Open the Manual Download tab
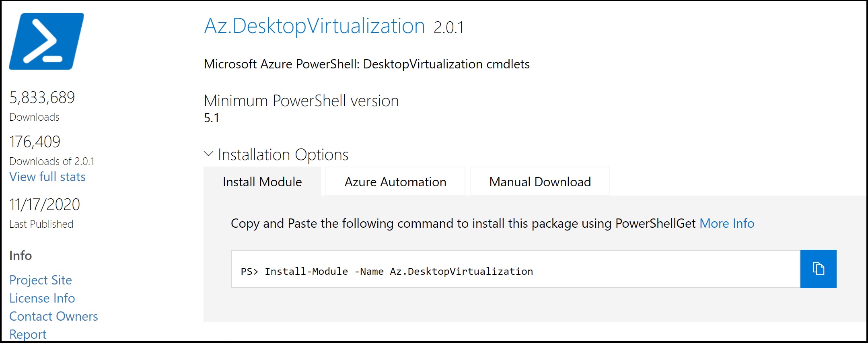 coord(540,182)
